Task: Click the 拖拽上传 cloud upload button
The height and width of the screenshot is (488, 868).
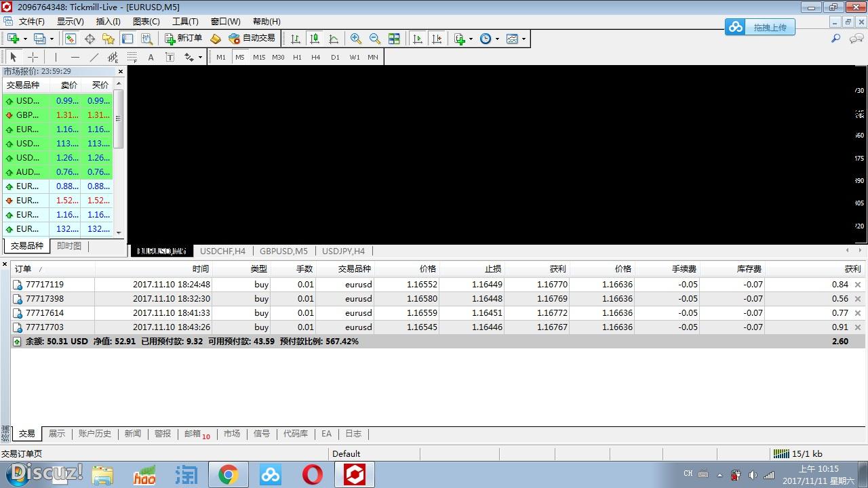Action: [x=759, y=27]
